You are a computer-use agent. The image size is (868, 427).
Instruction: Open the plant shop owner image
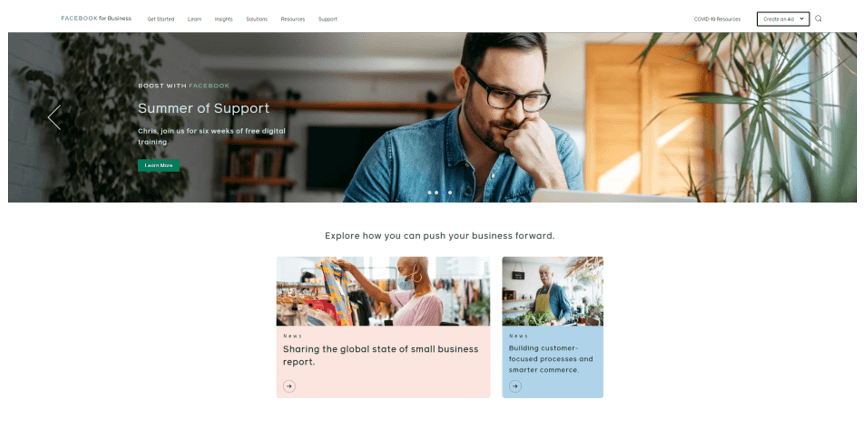coord(552,291)
